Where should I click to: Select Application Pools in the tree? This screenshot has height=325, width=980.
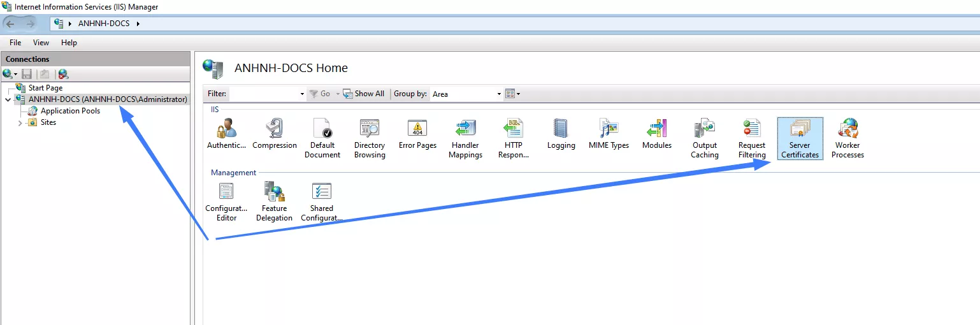coord(70,111)
